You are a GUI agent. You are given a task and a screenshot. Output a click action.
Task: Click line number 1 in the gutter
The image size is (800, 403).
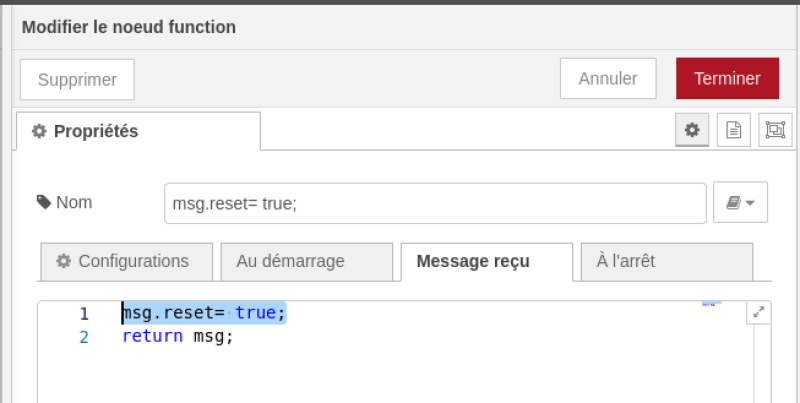click(85, 314)
